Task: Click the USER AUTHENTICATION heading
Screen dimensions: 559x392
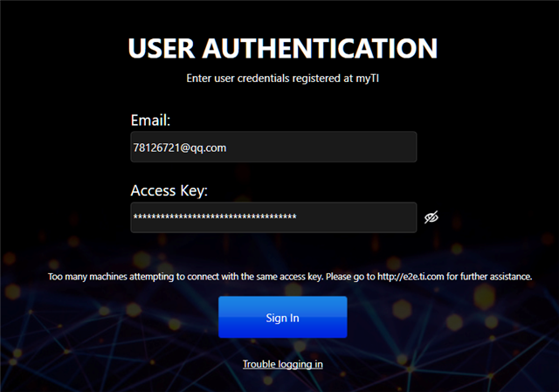Action: (x=283, y=48)
